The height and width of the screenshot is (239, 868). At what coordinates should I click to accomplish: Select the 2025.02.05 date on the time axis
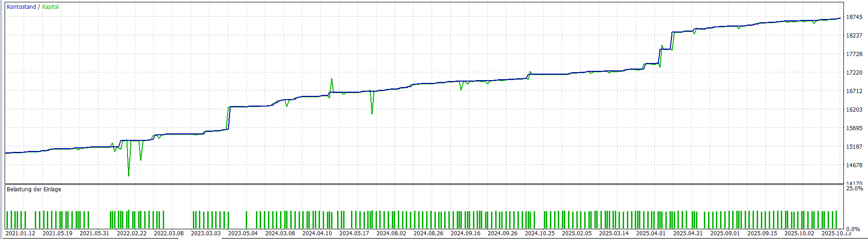coord(577,233)
